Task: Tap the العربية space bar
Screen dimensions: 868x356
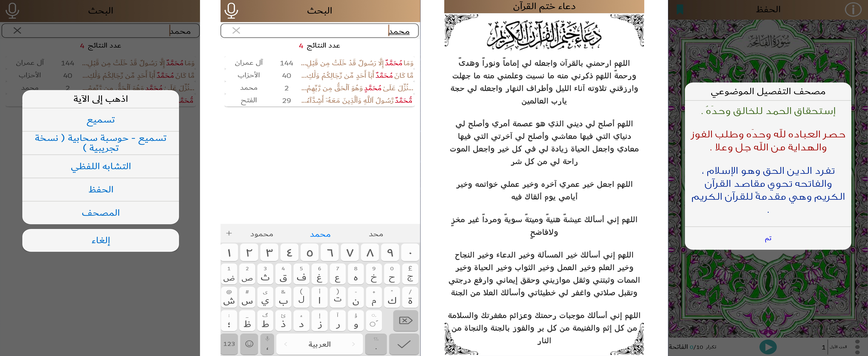Action: click(x=319, y=344)
